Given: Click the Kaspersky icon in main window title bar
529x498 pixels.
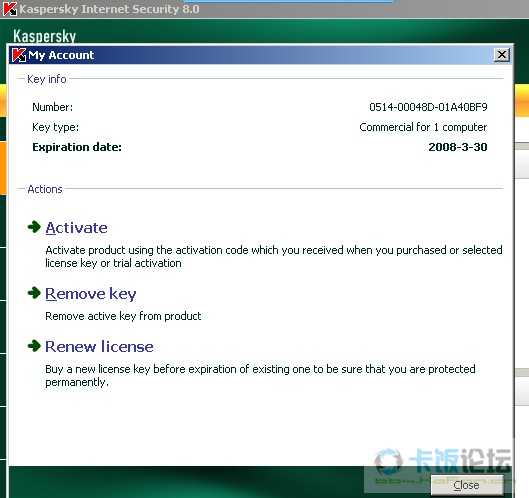Looking at the screenshot, I should [9, 9].
